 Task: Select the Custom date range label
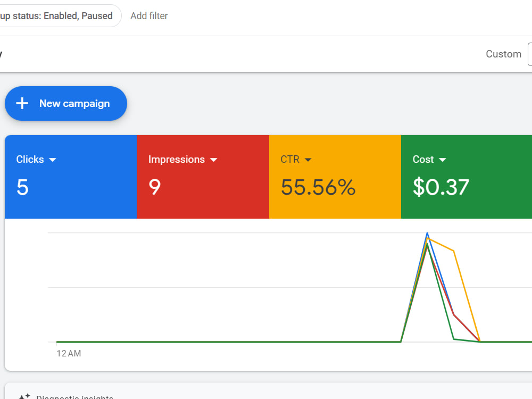(x=503, y=54)
